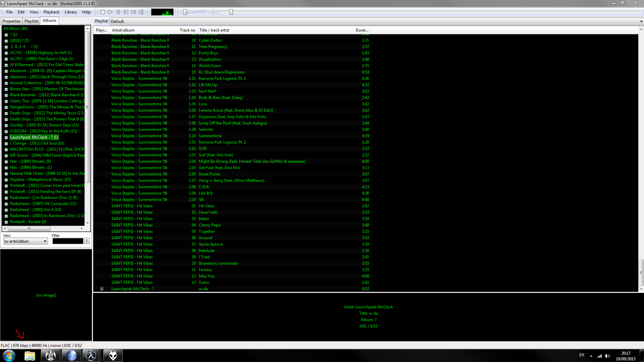Switch to the Properties tab
644x362 pixels.
click(12, 21)
